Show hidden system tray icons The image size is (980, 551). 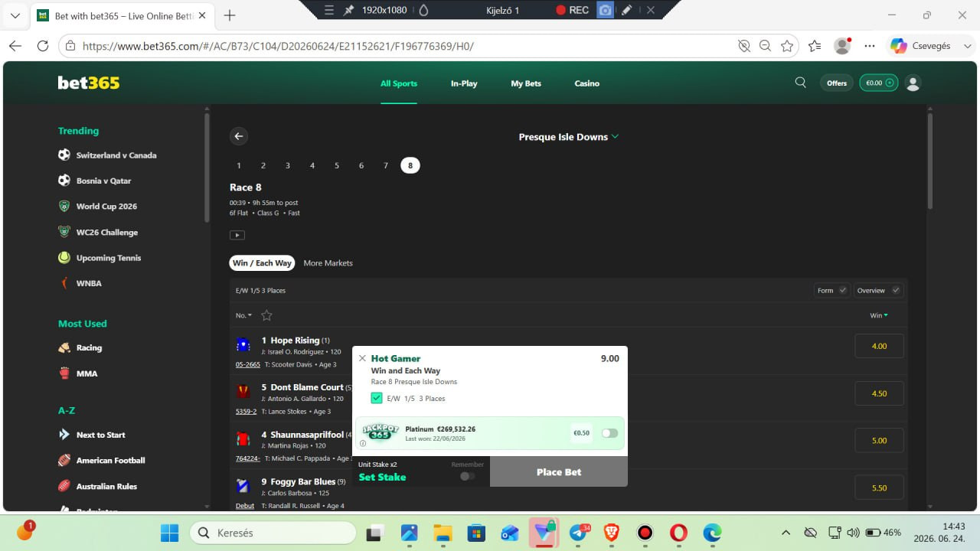tap(786, 533)
